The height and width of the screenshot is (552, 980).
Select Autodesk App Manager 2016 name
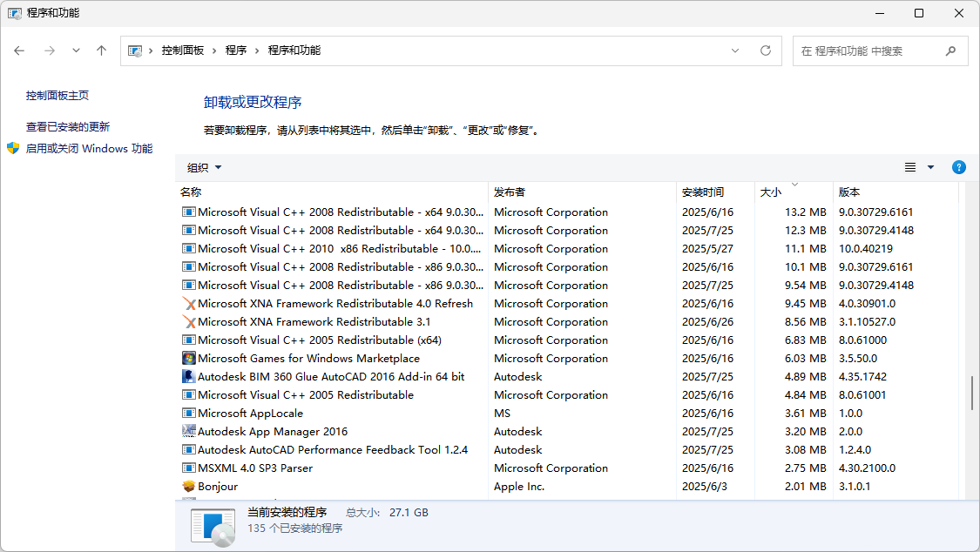[273, 432]
